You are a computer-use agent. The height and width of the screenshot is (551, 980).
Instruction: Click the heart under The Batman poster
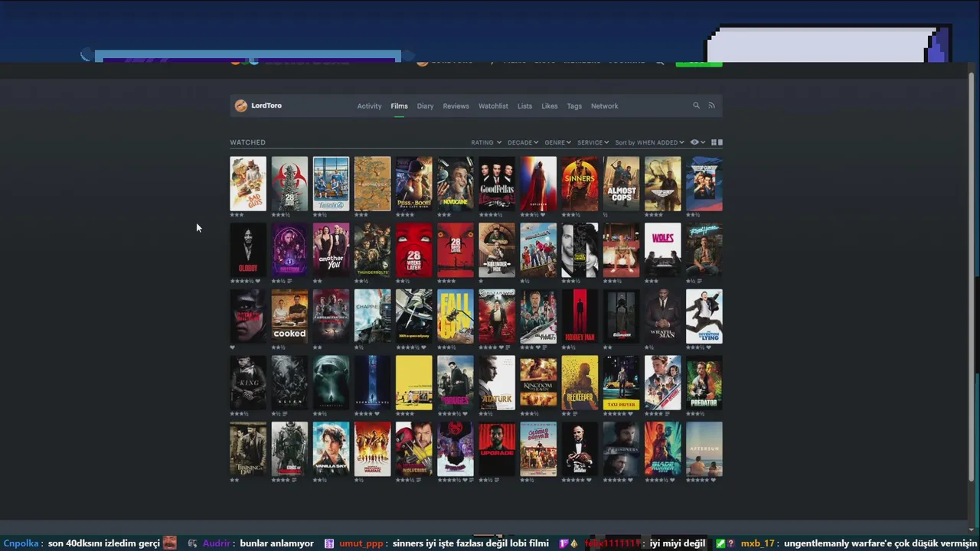pyautogui.click(x=233, y=347)
